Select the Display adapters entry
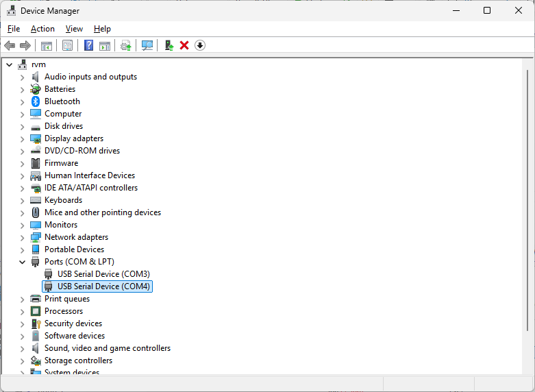The width and height of the screenshot is (535, 392). pos(73,138)
